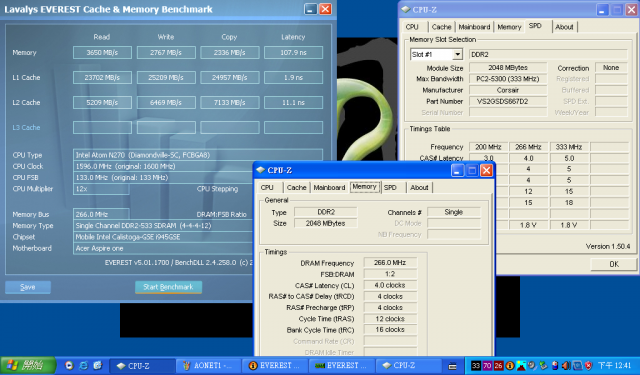Click the language bar icon on taskbar
Image resolution: width=640 pixels, height=375 pixels.
point(453,366)
